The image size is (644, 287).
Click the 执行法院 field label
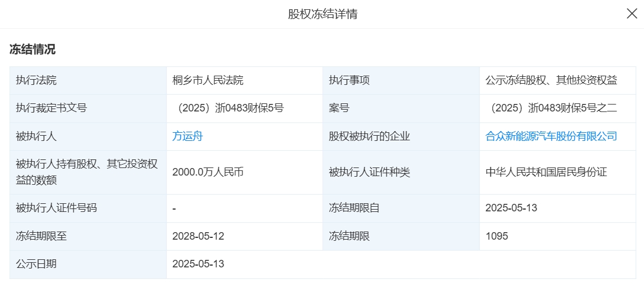click(x=36, y=80)
